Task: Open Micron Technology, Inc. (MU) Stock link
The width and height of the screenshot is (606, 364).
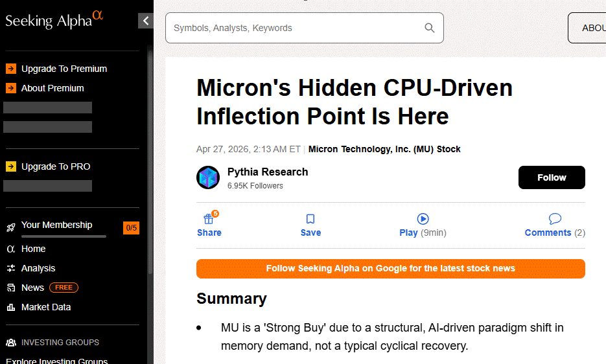Action: (x=384, y=149)
